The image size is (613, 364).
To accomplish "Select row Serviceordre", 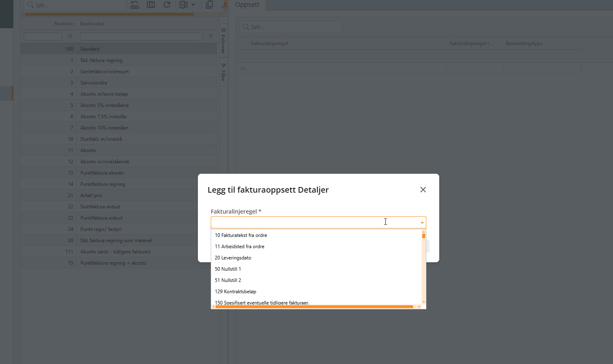I will (119, 82).
